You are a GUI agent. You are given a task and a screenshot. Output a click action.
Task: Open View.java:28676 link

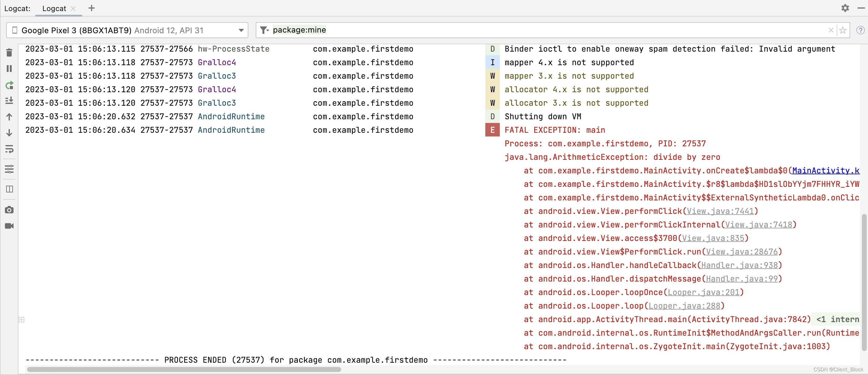point(742,252)
